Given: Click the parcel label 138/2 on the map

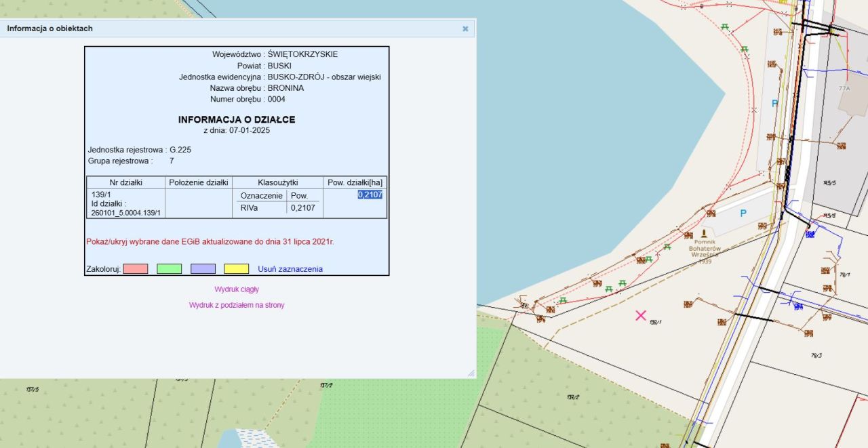Looking at the screenshot, I should tap(573, 397).
